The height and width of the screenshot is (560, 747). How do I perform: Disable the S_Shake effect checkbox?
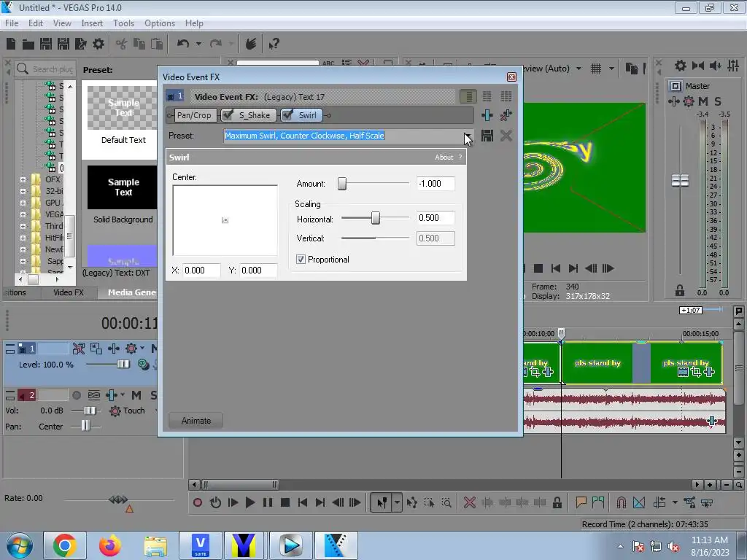click(228, 114)
